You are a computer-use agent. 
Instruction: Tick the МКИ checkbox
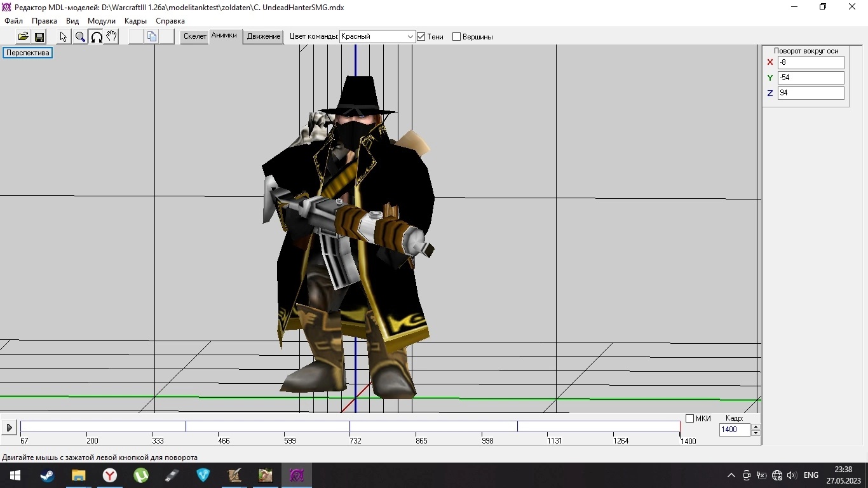coord(689,419)
